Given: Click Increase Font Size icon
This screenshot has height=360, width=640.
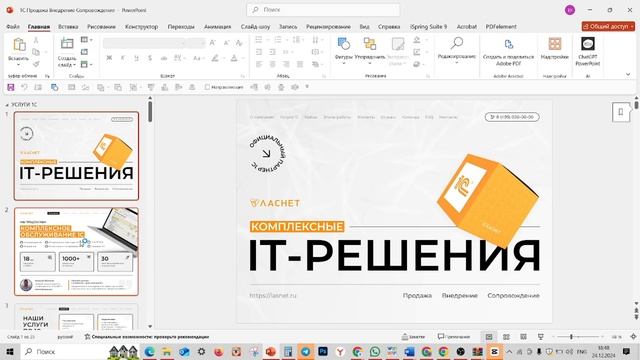Looking at the screenshot, I should point(213,42).
